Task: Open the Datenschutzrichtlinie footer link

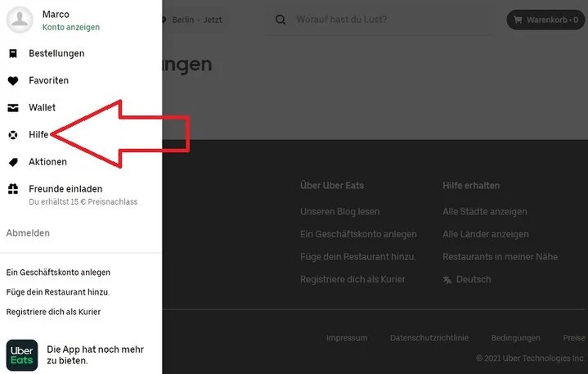Action: pyautogui.click(x=429, y=338)
